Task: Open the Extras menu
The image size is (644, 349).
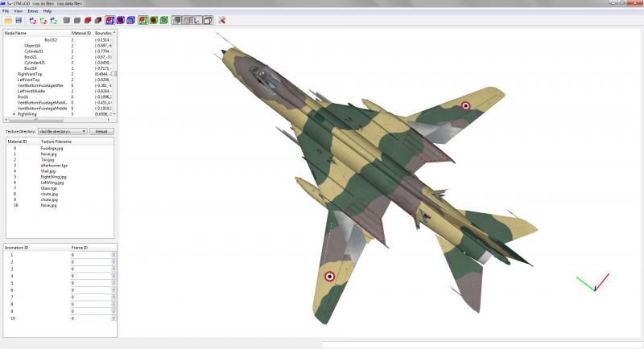Action: [33, 11]
